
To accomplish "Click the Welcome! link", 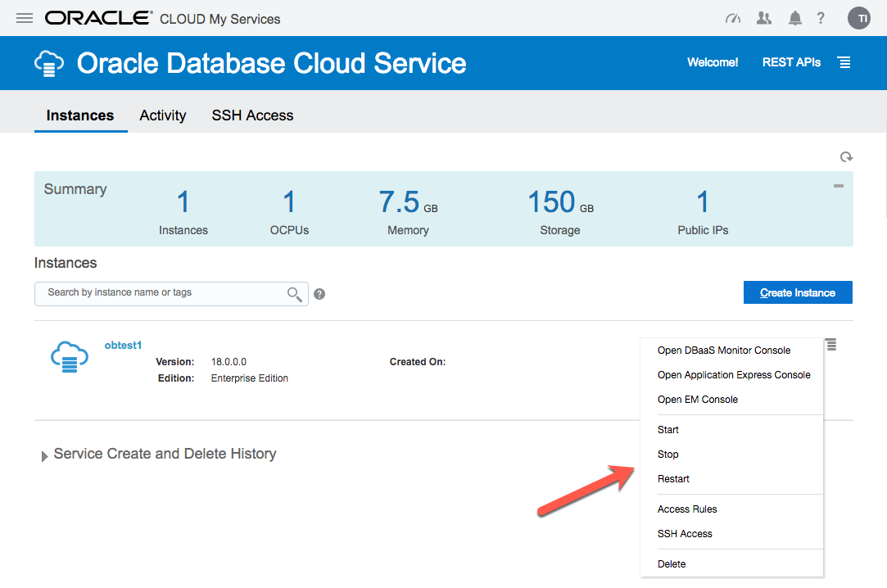I will click(x=713, y=62).
